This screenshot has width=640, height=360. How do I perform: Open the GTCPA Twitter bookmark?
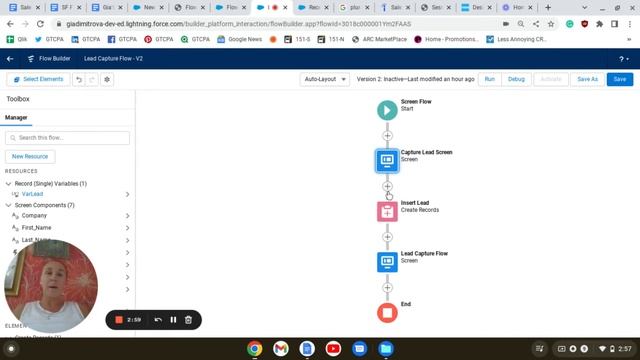coord(49,39)
